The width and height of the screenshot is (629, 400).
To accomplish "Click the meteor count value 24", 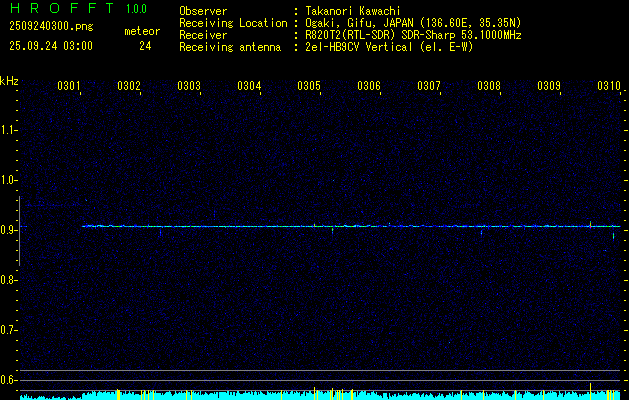I will click(145, 46).
